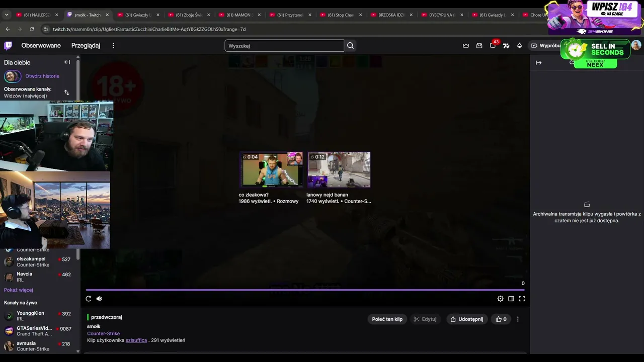The image size is (644, 362).
Task: Switch to the Przystanek browser tab
Action: point(291,15)
